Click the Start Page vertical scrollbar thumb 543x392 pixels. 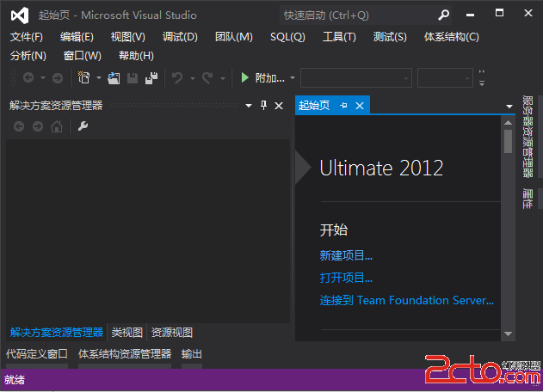pos(508,141)
